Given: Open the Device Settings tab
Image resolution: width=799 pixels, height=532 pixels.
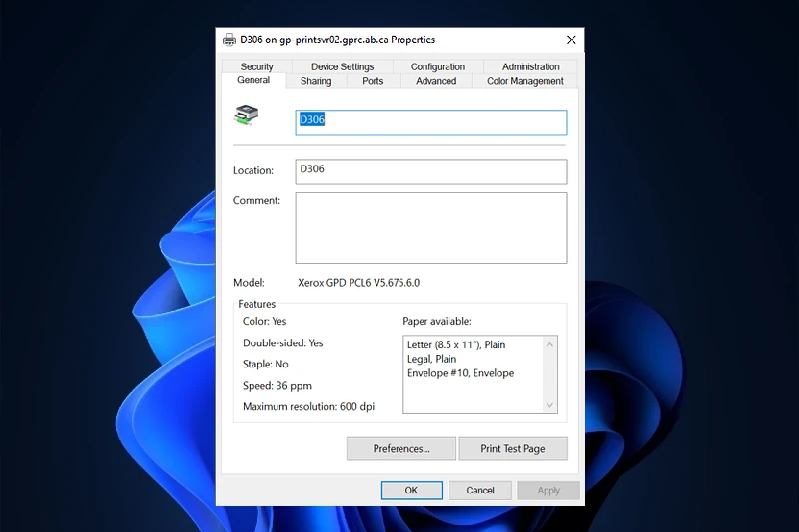Looking at the screenshot, I should tap(342, 67).
